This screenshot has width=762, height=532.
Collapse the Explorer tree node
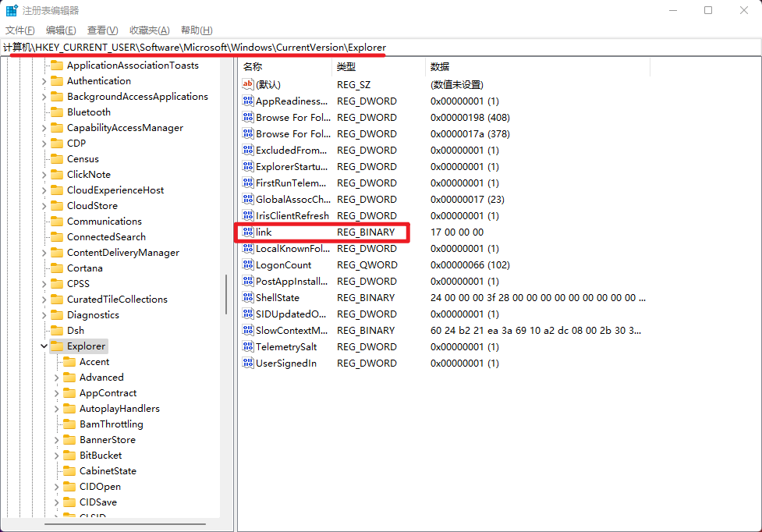44,346
